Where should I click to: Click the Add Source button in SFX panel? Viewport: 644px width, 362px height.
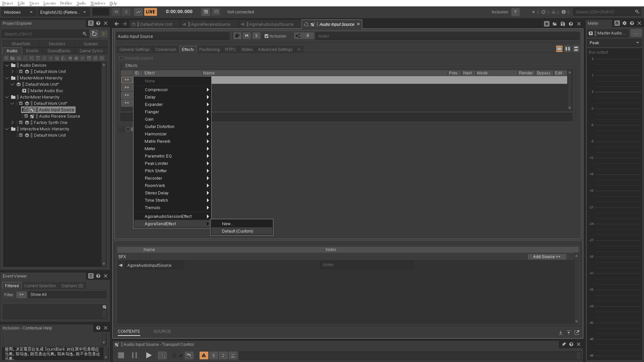[x=547, y=257]
